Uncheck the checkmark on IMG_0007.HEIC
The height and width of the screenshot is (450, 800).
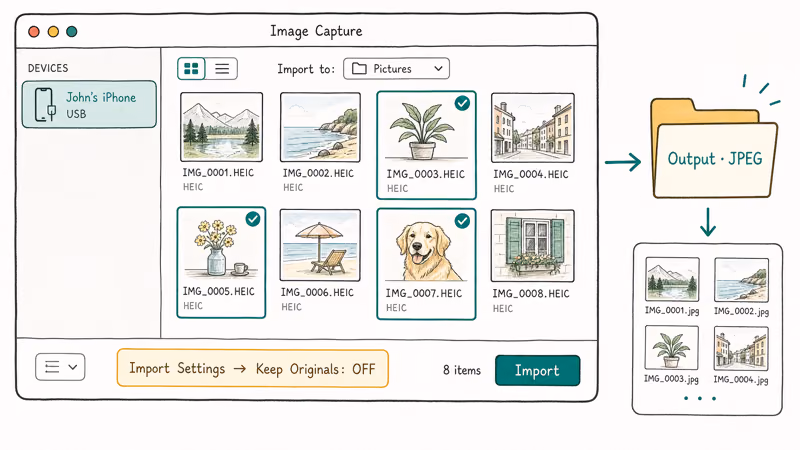[x=462, y=221]
